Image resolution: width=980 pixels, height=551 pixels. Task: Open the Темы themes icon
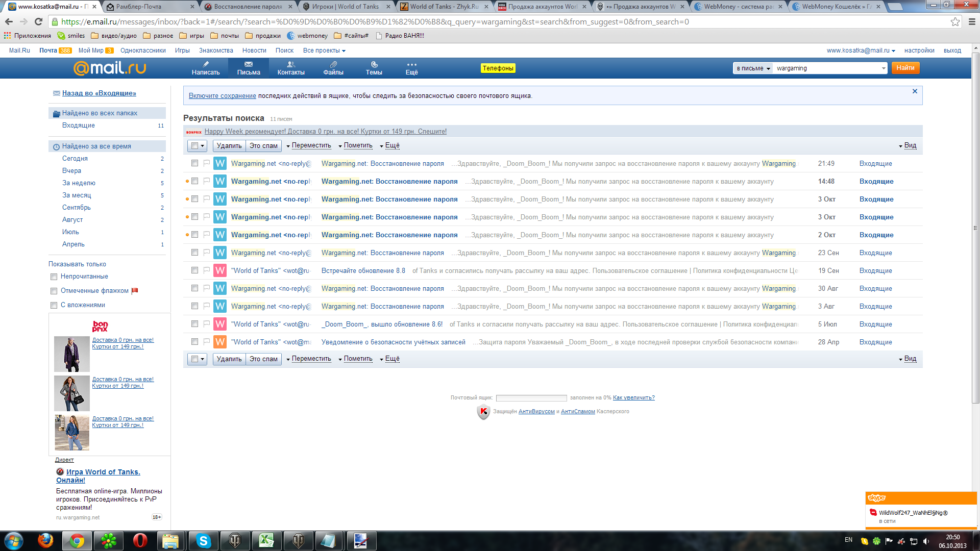pyautogui.click(x=374, y=64)
